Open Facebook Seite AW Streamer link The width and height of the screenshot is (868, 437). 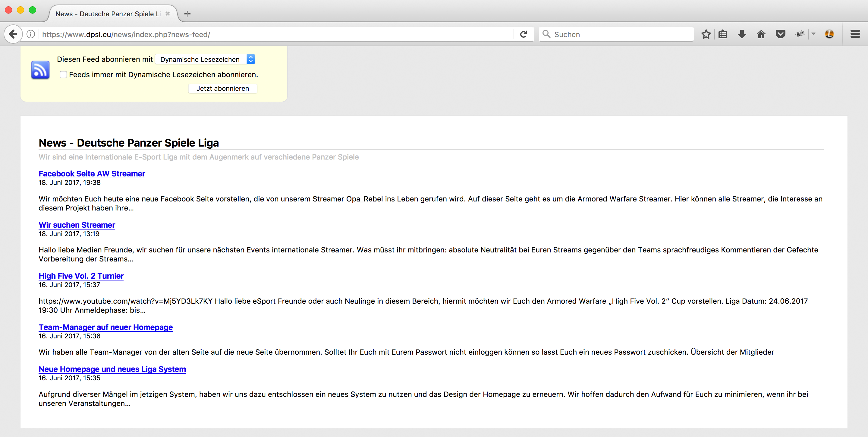(92, 174)
